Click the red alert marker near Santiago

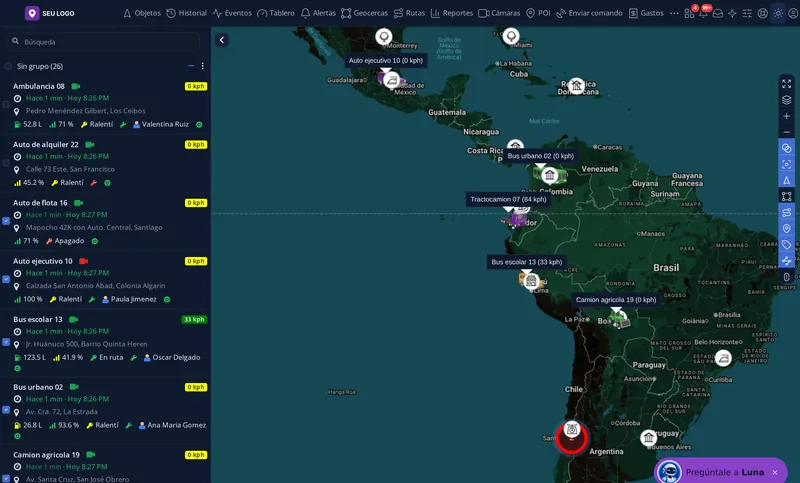point(571,437)
